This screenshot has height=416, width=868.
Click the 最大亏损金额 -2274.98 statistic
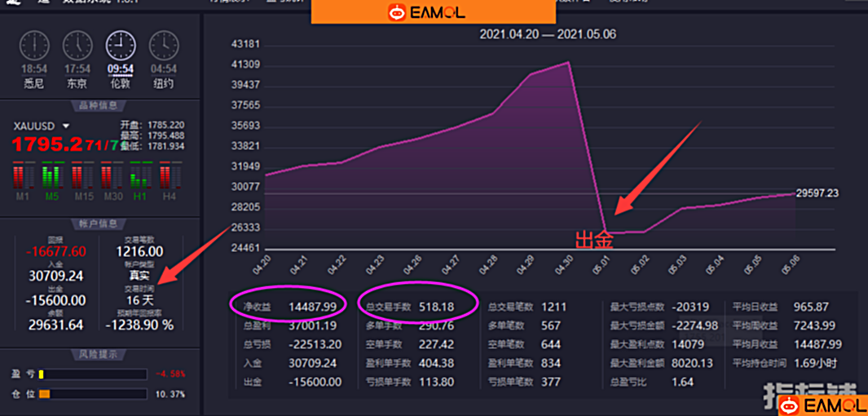point(664,325)
